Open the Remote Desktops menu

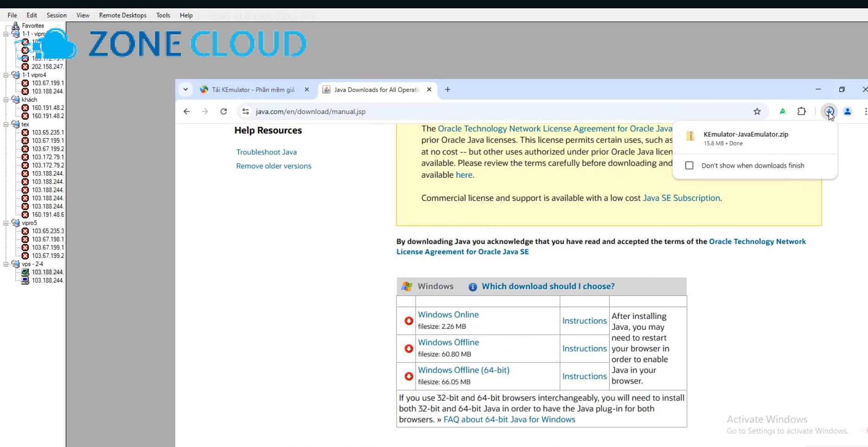click(122, 15)
